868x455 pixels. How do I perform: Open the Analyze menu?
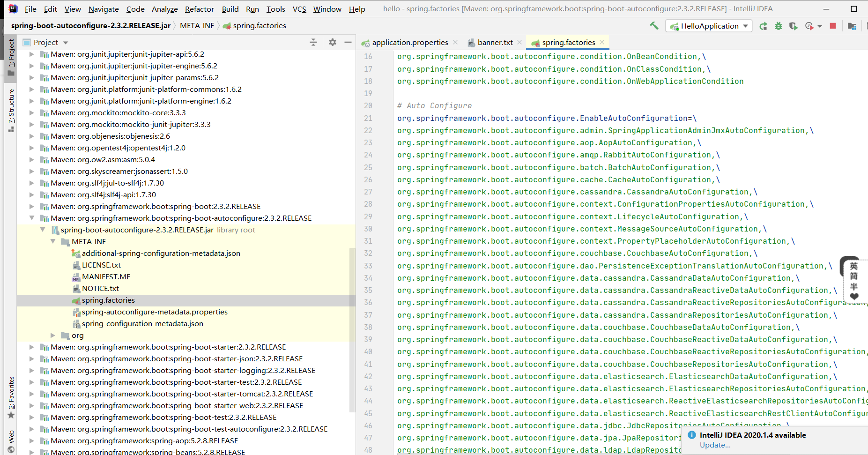pos(164,9)
